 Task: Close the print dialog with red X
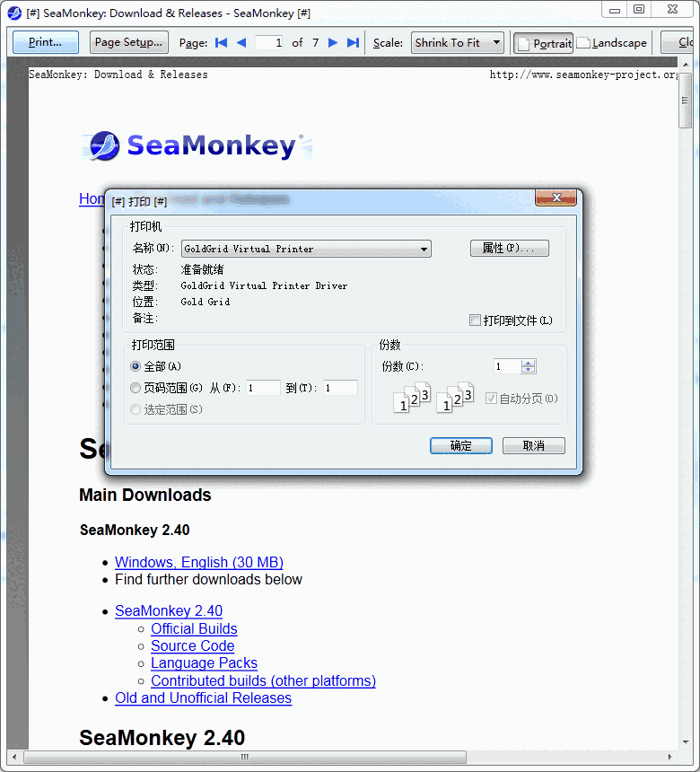556,198
